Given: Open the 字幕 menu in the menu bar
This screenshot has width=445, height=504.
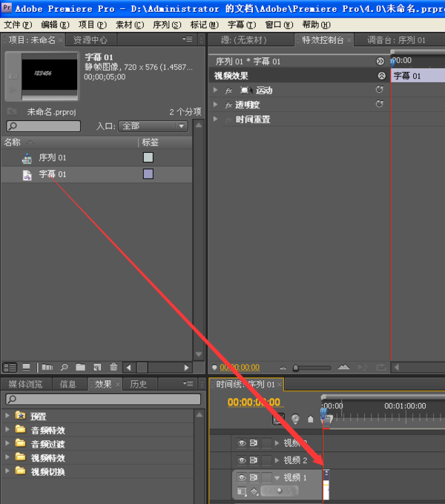Looking at the screenshot, I should pos(237,24).
